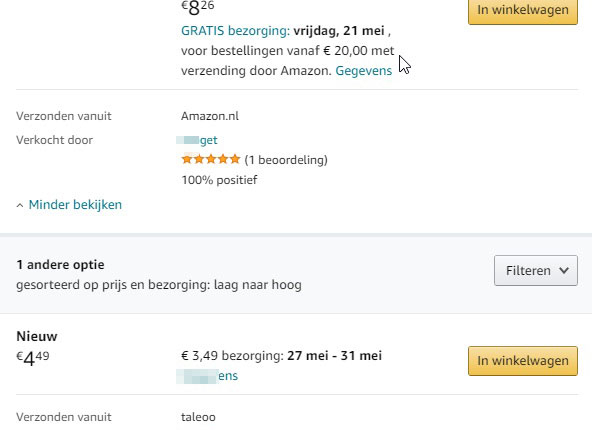Click 'Amazon.nl' next to Verzonden vanuit
Image resolution: width=592 pixels, height=430 pixels.
[x=210, y=116]
